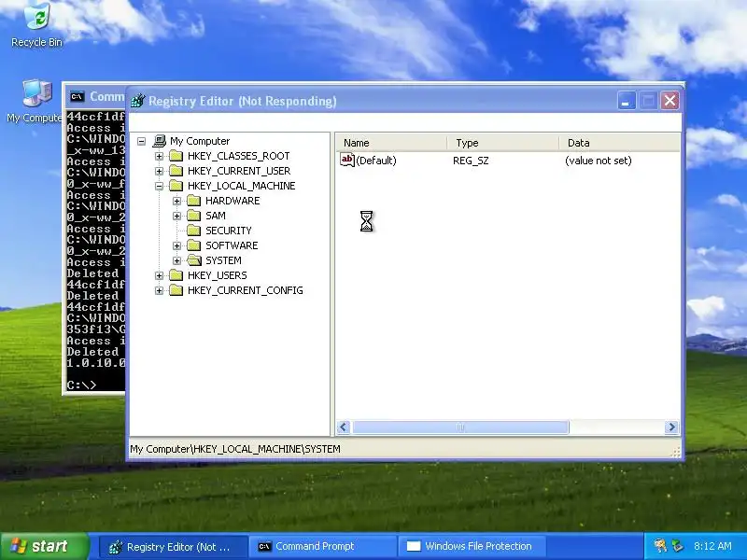
Task: Sort by the Data column header
Action: [619, 143]
